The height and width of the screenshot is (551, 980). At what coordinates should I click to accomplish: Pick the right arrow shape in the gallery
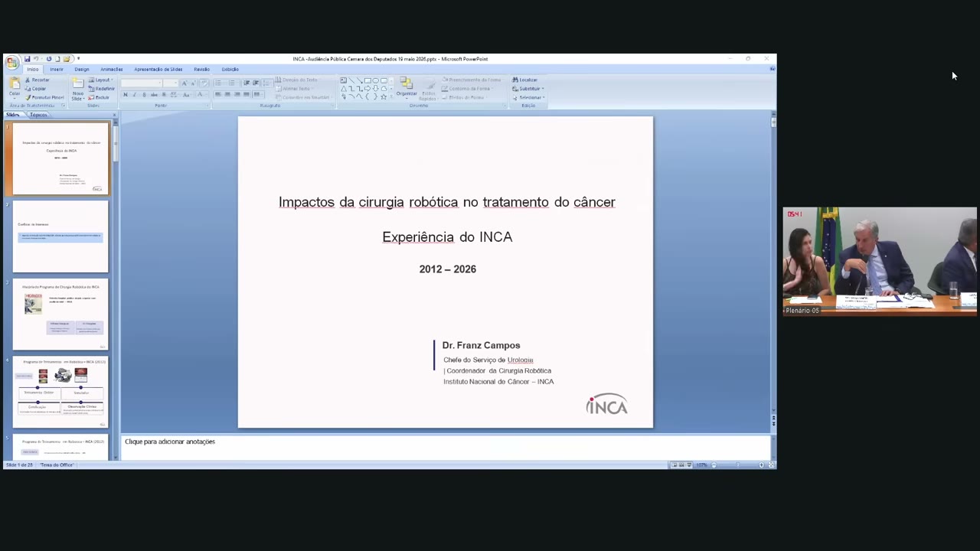[367, 89]
